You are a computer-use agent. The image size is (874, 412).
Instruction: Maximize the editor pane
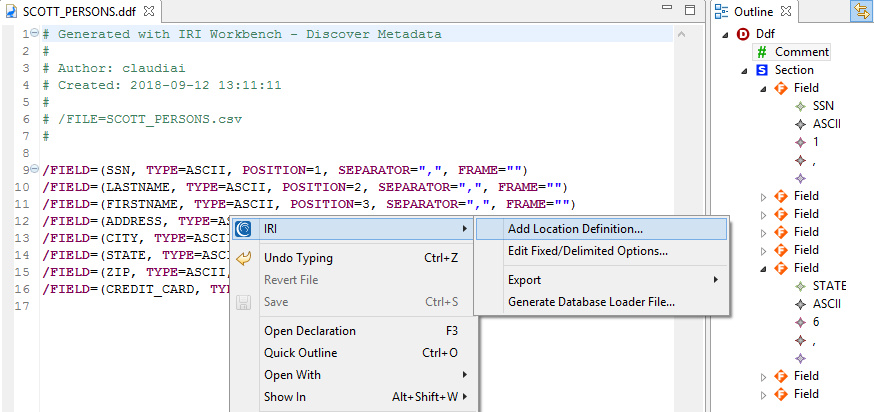pyautogui.click(x=690, y=10)
